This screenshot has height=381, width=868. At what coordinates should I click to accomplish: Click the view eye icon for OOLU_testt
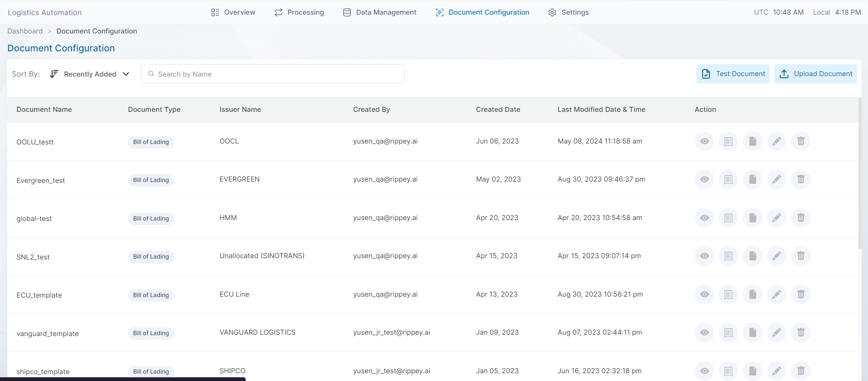tap(704, 141)
